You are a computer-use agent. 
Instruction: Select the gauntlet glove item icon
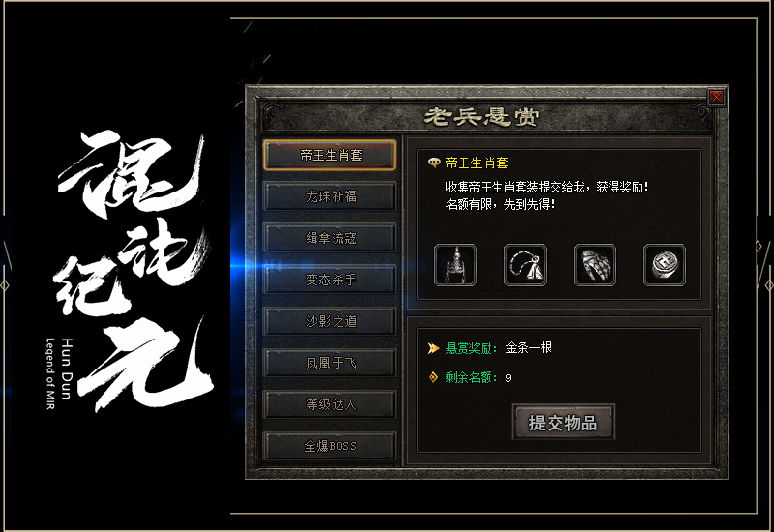coord(594,265)
